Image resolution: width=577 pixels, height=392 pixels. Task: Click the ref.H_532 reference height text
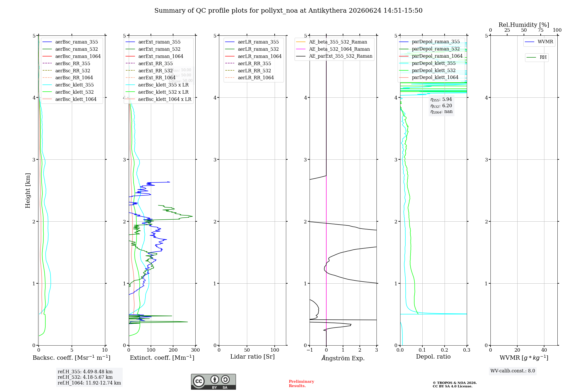coord(85,377)
